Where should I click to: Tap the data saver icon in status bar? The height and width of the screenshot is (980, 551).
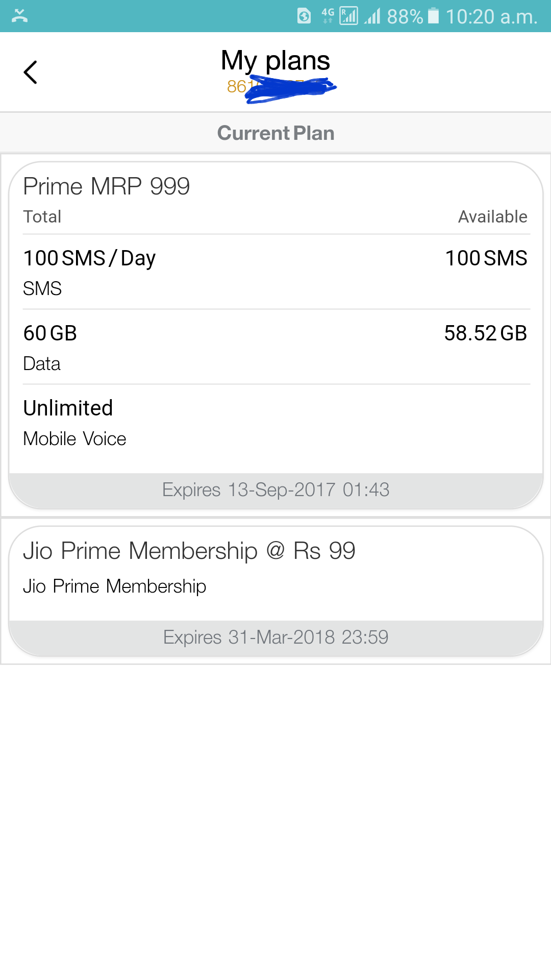[x=304, y=16]
